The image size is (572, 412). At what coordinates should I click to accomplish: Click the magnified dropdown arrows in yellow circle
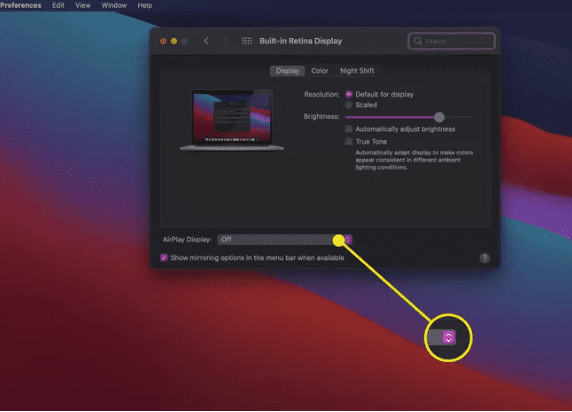[448, 338]
